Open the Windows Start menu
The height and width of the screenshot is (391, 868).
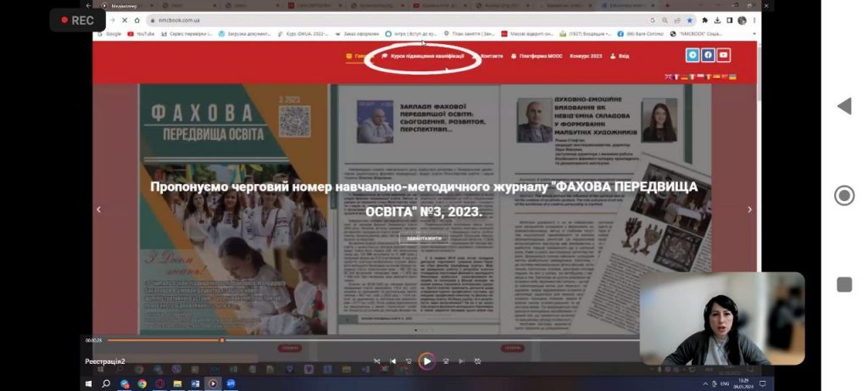tap(88, 383)
